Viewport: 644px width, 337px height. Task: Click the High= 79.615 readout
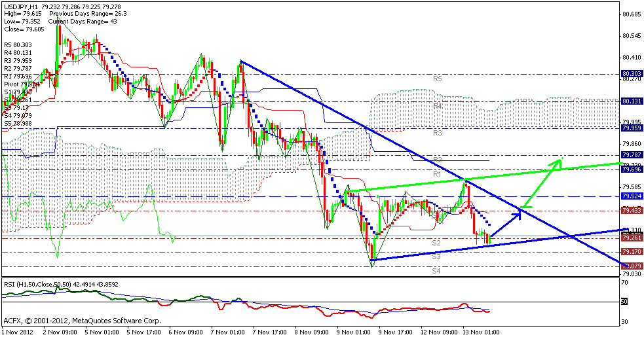coord(22,13)
